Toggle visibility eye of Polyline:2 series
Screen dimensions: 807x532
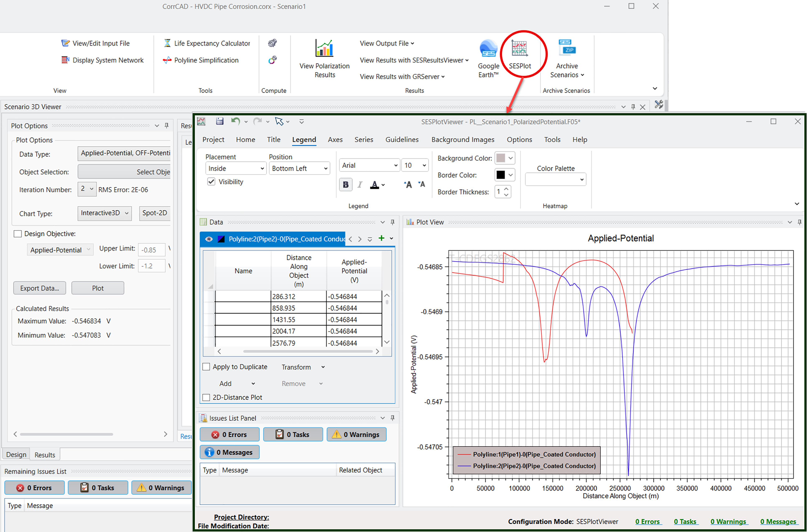(x=209, y=239)
